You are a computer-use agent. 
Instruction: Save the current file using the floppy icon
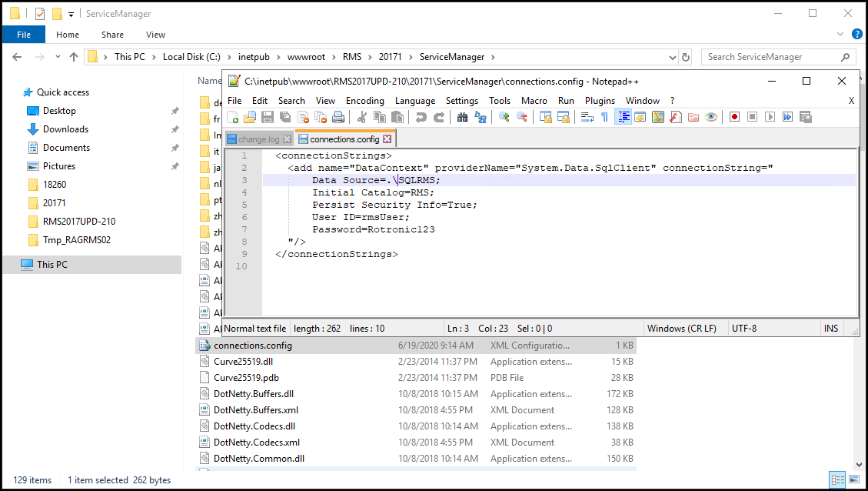268,118
